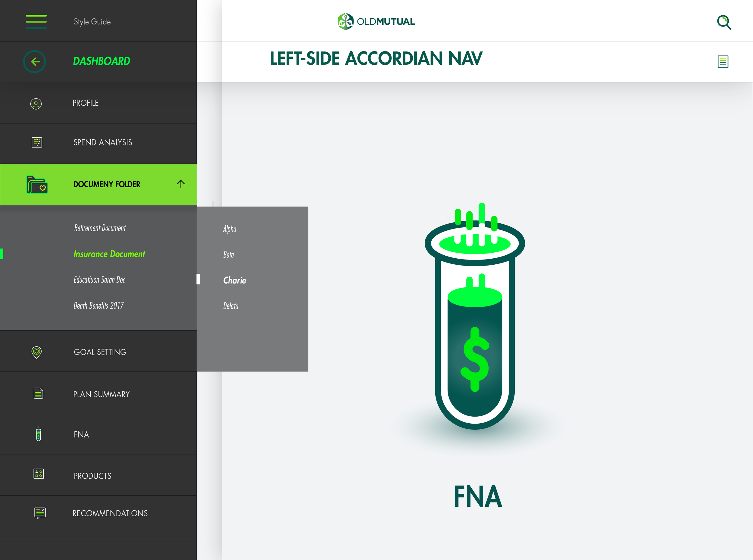Choose Charie in the flyout menu
This screenshot has height=560, width=753.
click(x=235, y=280)
